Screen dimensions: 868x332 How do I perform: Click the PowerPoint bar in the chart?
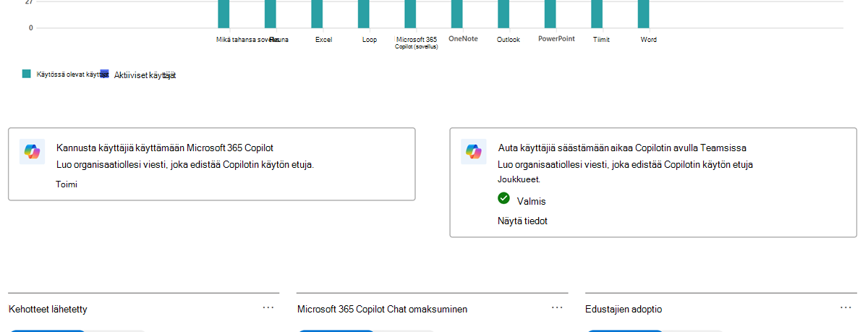pyautogui.click(x=550, y=14)
